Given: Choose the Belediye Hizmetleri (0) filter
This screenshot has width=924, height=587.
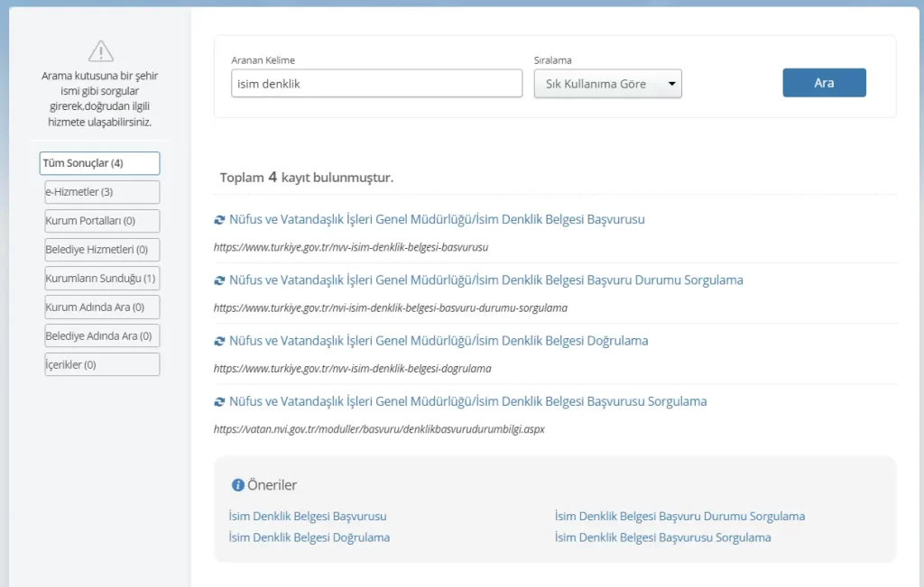Looking at the screenshot, I should coord(102,249).
